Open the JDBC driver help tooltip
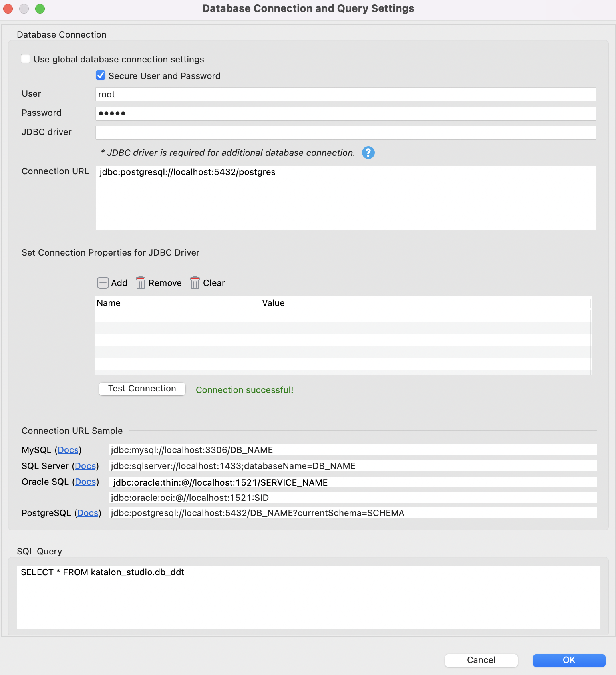Image resolution: width=616 pixels, height=675 pixels. pyautogui.click(x=368, y=153)
